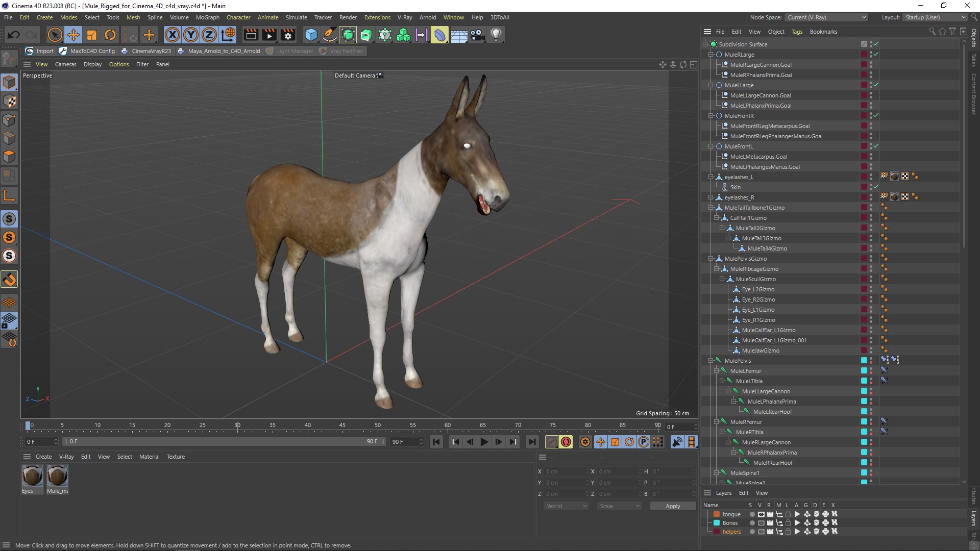Open the MoGraph menu

[207, 17]
